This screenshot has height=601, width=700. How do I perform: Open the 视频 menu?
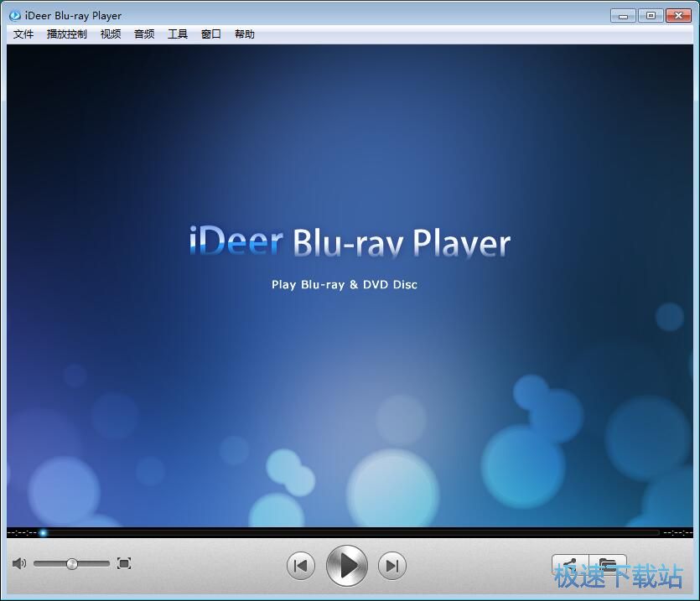111,34
